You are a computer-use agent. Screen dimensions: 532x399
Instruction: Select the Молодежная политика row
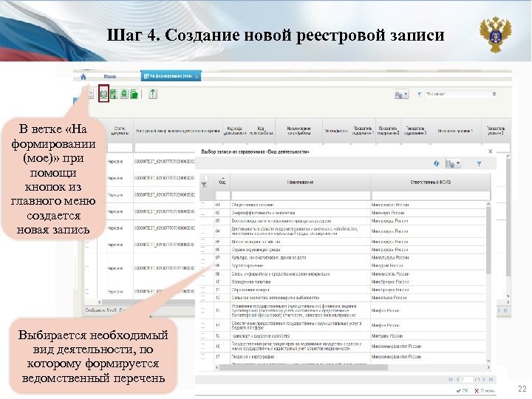(343, 282)
